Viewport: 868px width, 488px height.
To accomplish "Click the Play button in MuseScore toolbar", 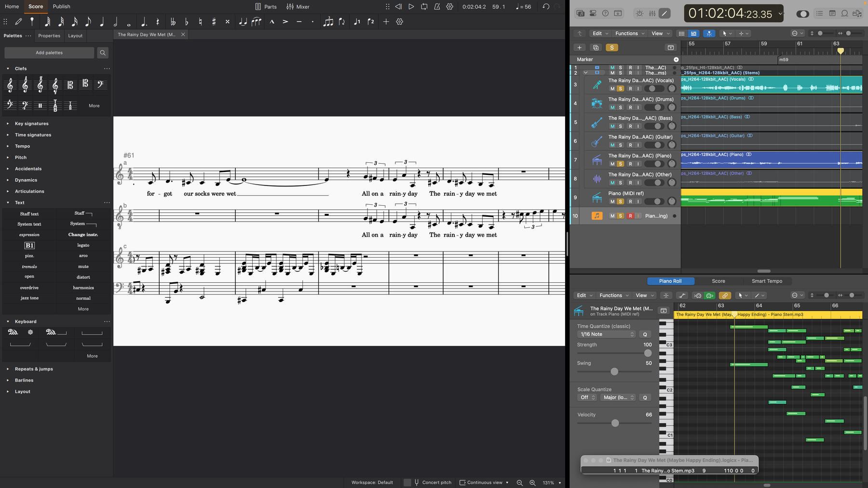I will click(411, 7).
